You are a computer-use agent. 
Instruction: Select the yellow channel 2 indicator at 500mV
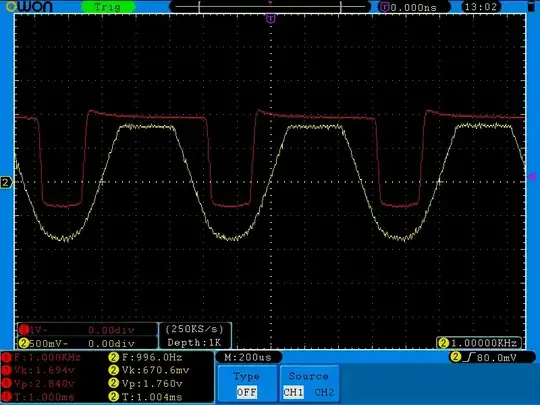click(x=24, y=343)
